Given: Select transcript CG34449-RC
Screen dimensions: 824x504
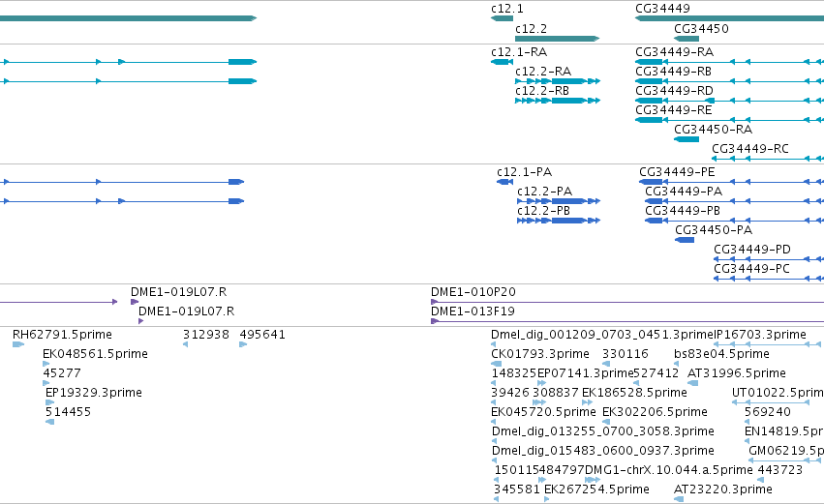Looking at the screenshot, I should [768, 159].
